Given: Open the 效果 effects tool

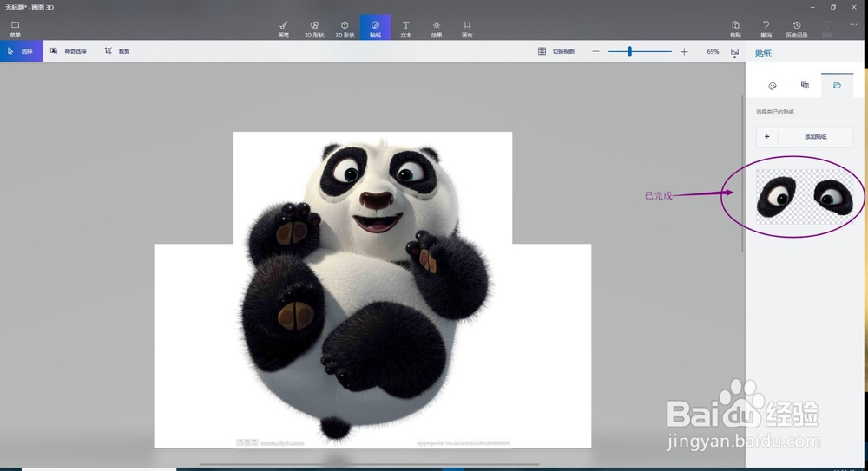Looking at the screenshot, I should [437, 29].
